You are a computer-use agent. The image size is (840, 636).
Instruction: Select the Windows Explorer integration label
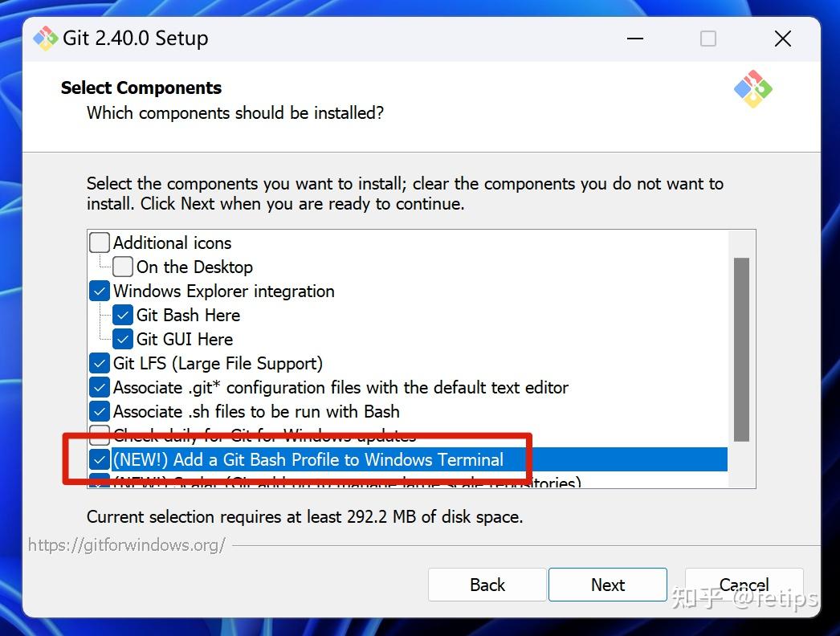223,291
